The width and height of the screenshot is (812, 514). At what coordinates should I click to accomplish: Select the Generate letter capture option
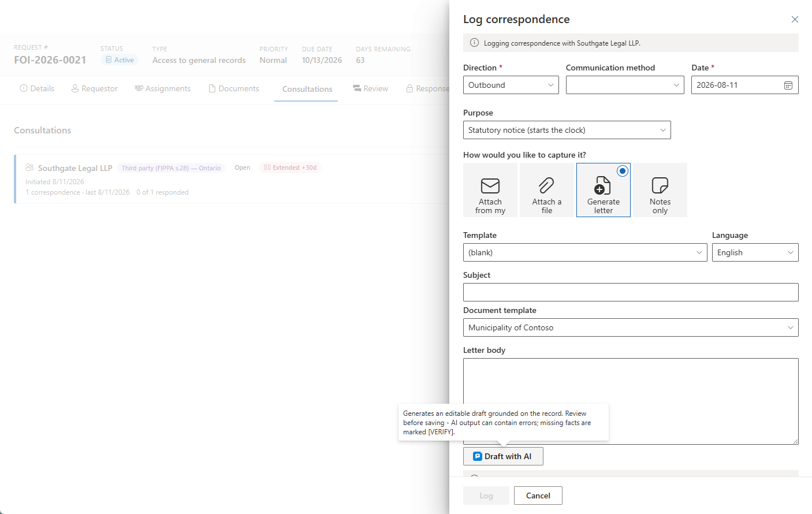pos(604,190)
